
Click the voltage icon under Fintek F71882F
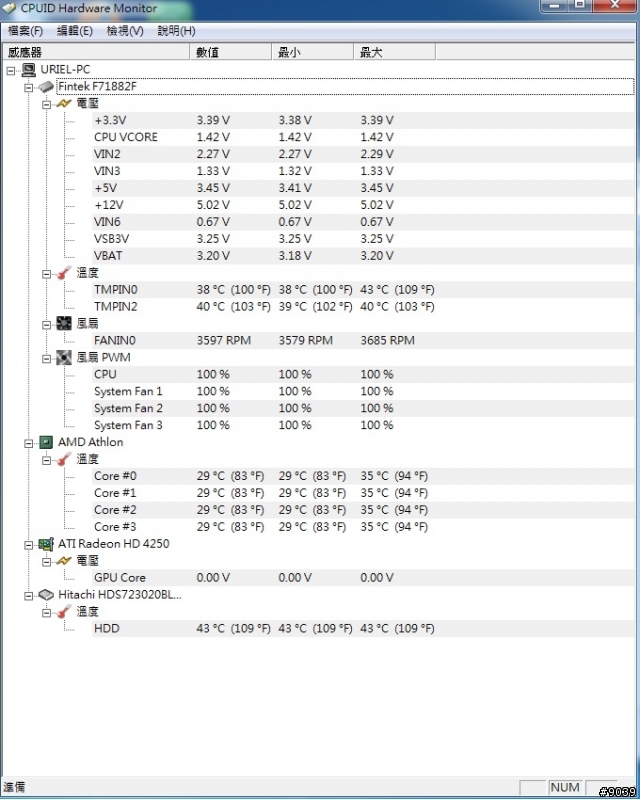[x=64, y=104]
